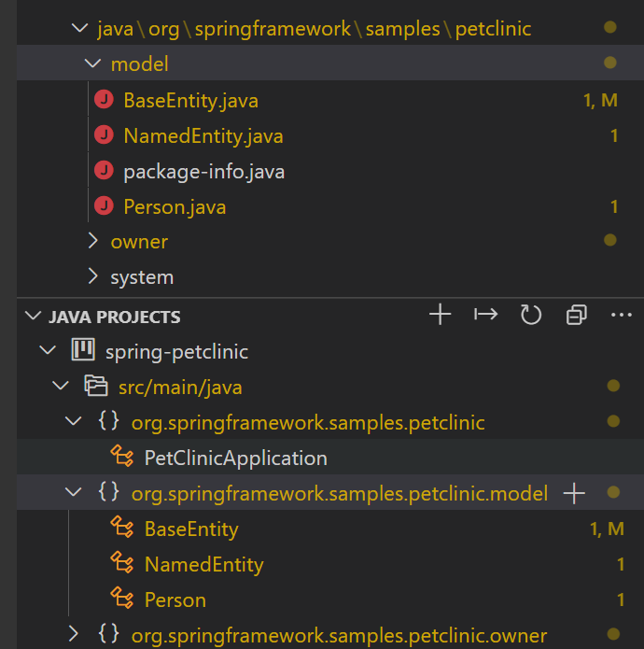The height and width of the screenshot is (649, 644).
Task: Click the plus icon beside petclinic.model package
Action: pyautogui.click(x=574, y=493)
